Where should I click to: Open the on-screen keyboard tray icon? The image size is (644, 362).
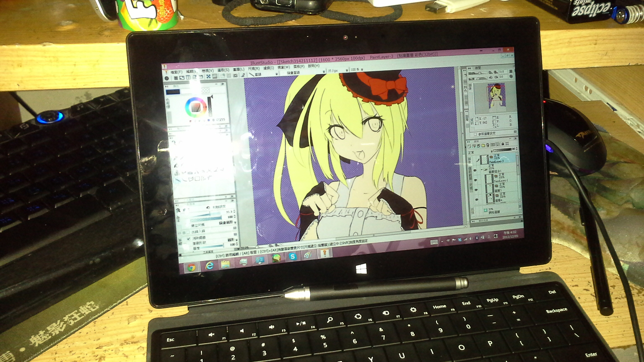pyautogui.click(x=434, y=242)
